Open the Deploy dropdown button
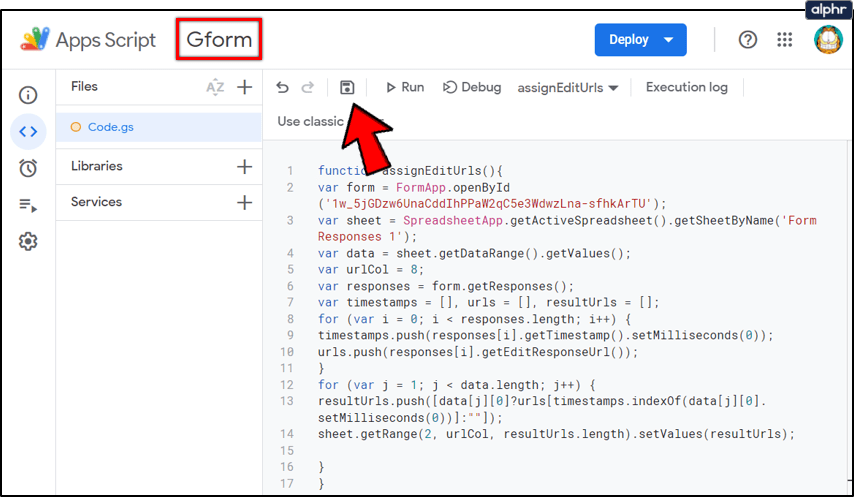 click(x=640, y=40)
